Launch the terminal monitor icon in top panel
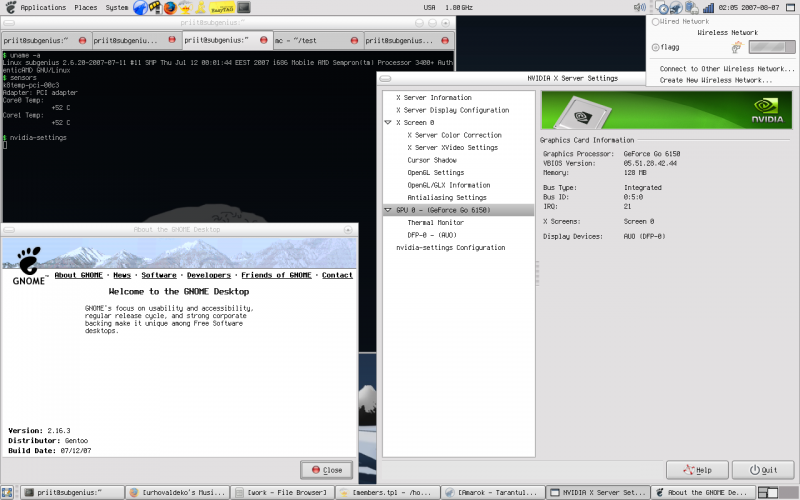 pyautogui.click(x=244, y=7)
